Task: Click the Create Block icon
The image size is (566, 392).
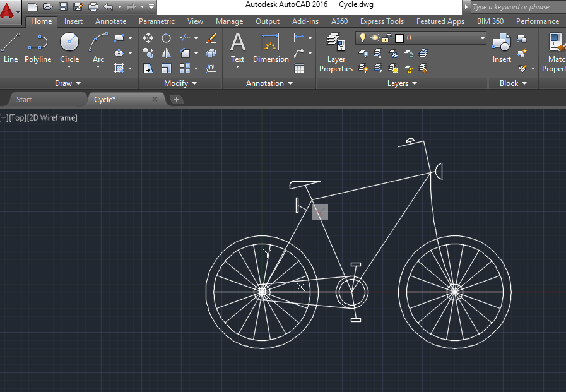Action: coord(522,39)
